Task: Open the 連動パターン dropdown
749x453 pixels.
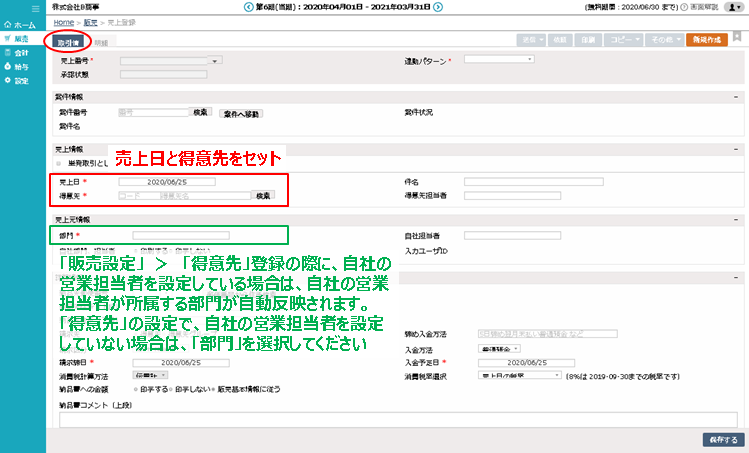Action: pyautogui.click(x=499, y=59)
